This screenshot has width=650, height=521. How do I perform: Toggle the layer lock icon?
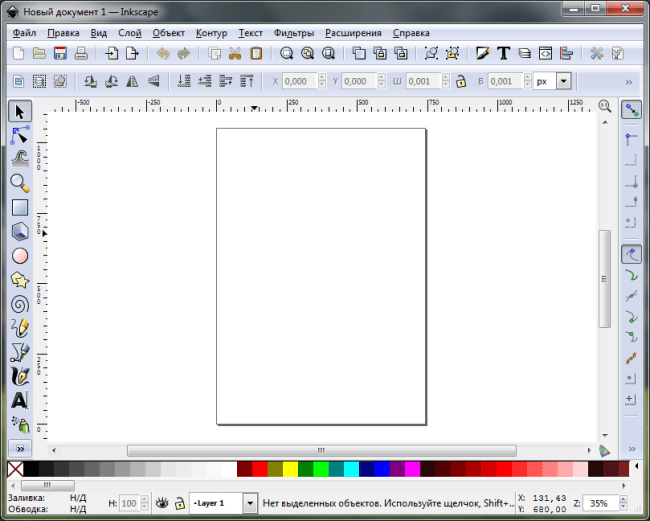(x=179, y=503)
